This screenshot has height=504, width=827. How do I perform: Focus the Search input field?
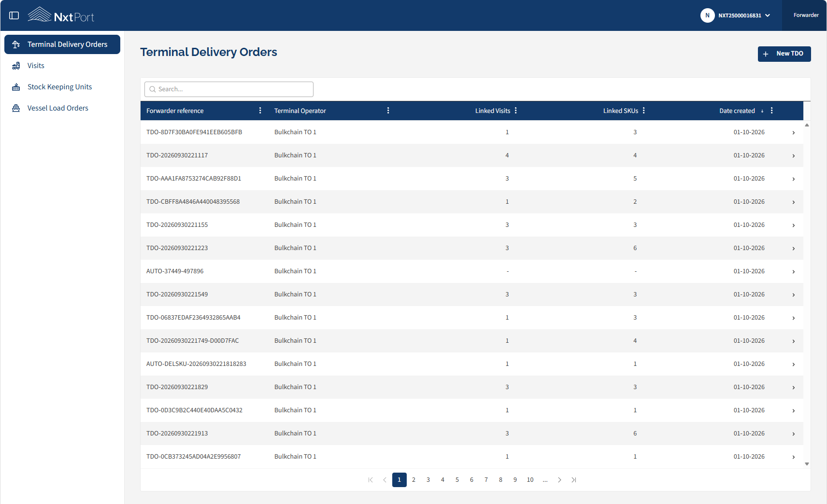pyautogui.click(x=229, y=89)
